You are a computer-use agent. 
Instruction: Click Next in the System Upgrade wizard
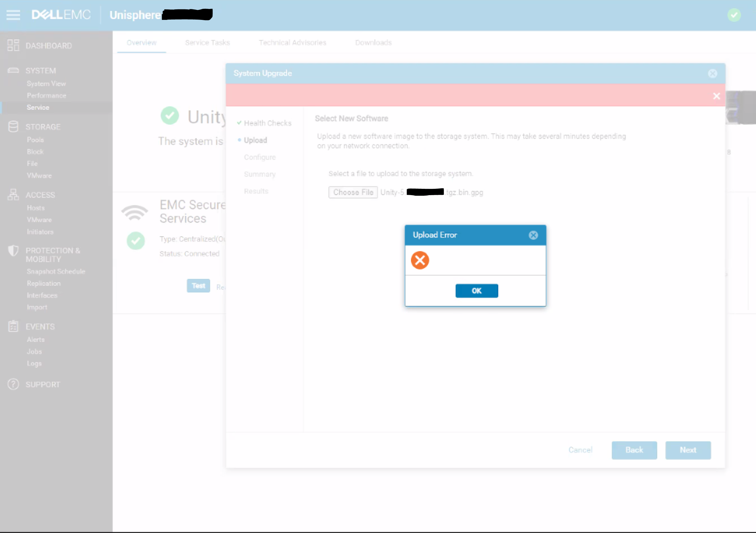(688, 450)
